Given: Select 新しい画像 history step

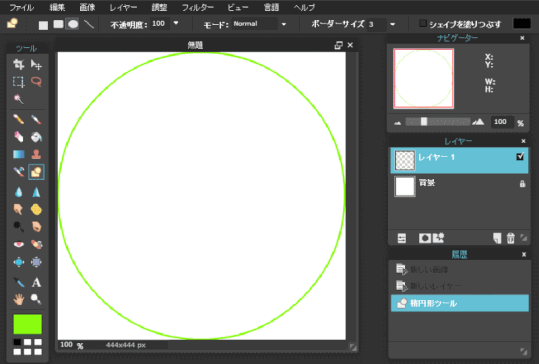Looking at the screenshot, I should (x=460, y=269).
